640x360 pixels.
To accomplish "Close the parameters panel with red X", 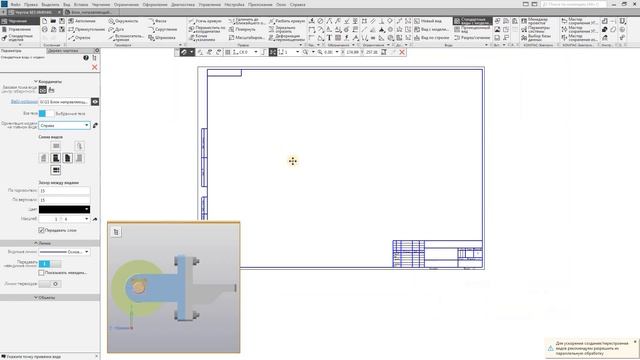I will tap(95, 67).
